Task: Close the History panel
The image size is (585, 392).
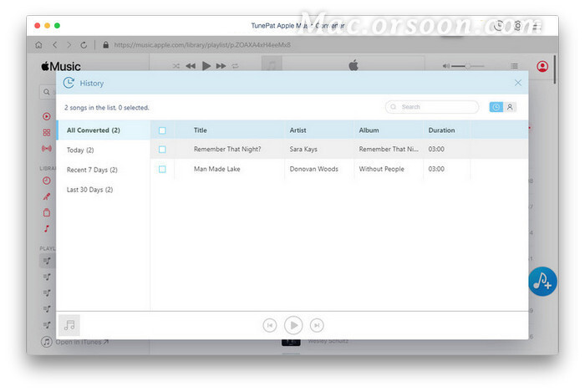Action: click(x=518, y=83)
